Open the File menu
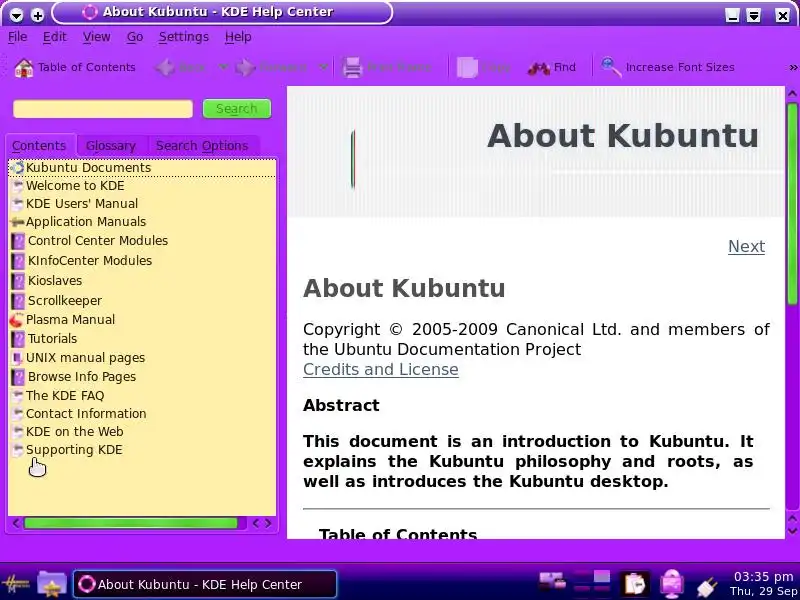800x600 pixels. tap(17, 37)
